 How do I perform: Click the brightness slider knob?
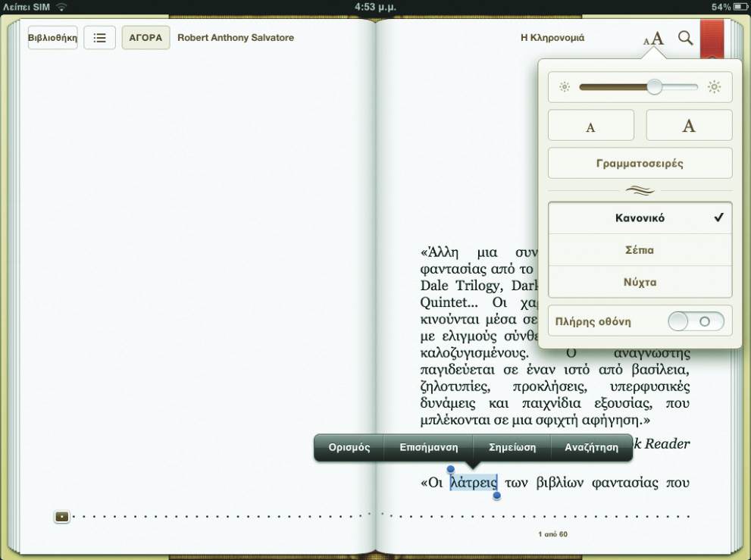[654, 87]
